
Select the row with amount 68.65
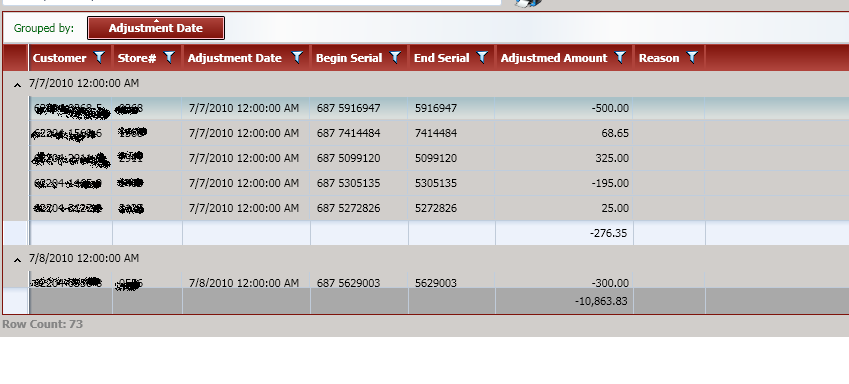coord(439,133)
